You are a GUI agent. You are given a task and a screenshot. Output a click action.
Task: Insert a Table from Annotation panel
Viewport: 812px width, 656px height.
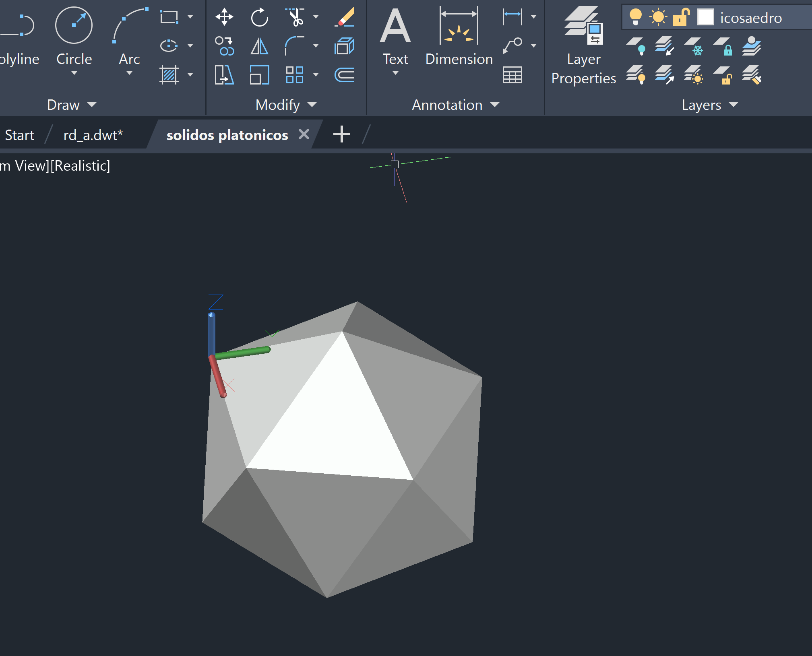[x=512, y=75]
